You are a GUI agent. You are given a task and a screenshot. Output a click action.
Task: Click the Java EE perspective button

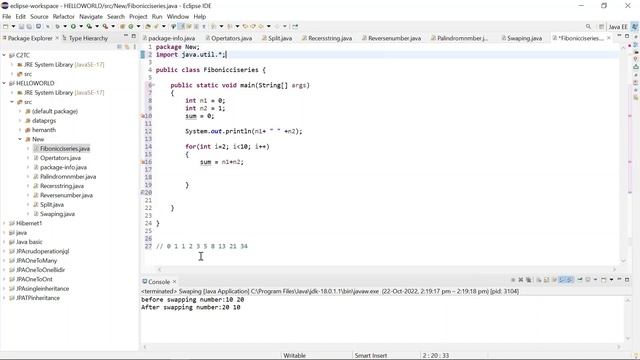[x=618, y=27]
